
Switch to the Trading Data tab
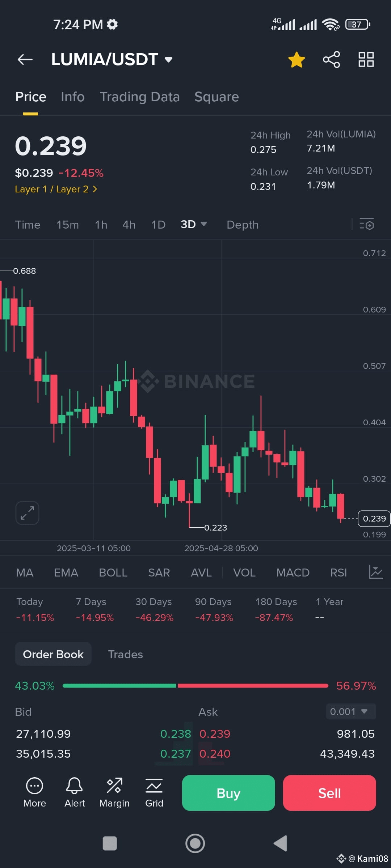click(x=140, y=97)
